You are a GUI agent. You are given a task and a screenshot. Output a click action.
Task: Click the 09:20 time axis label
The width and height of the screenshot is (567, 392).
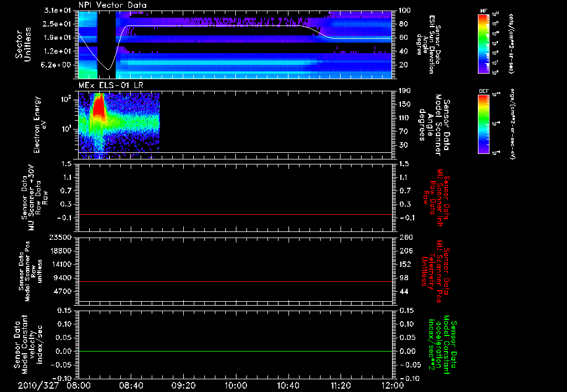point(183,385)
